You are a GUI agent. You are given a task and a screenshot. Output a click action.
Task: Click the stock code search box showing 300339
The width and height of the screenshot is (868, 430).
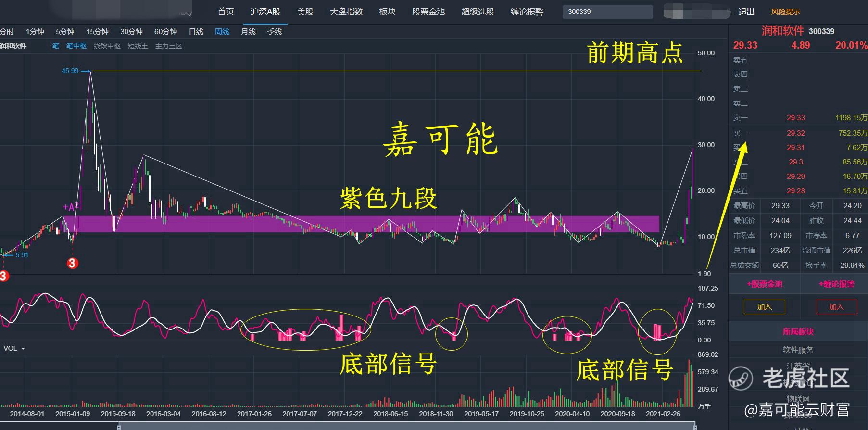click(x=608, y=12)
